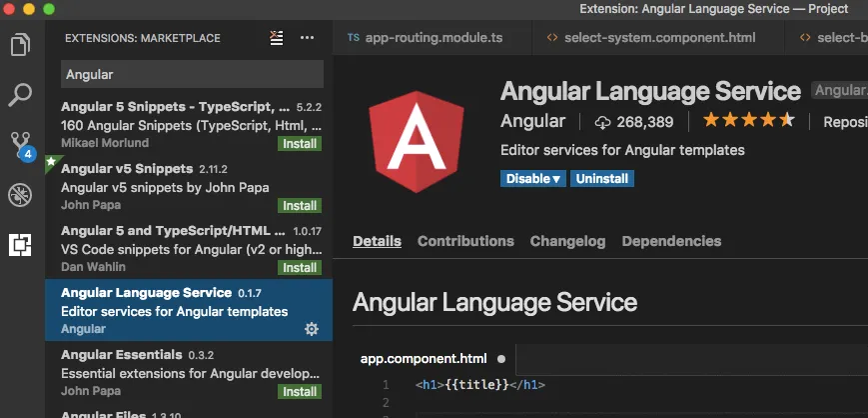Image resolution: width=868 pixels, height=418 pixels.
Task: Switch to select-system.component.html editor tab
Action: 658,38
